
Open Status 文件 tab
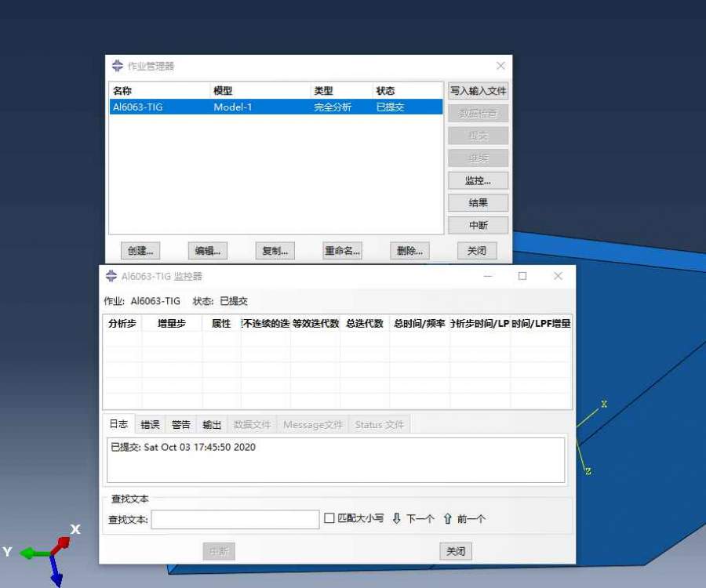click(x=379, y=424)
